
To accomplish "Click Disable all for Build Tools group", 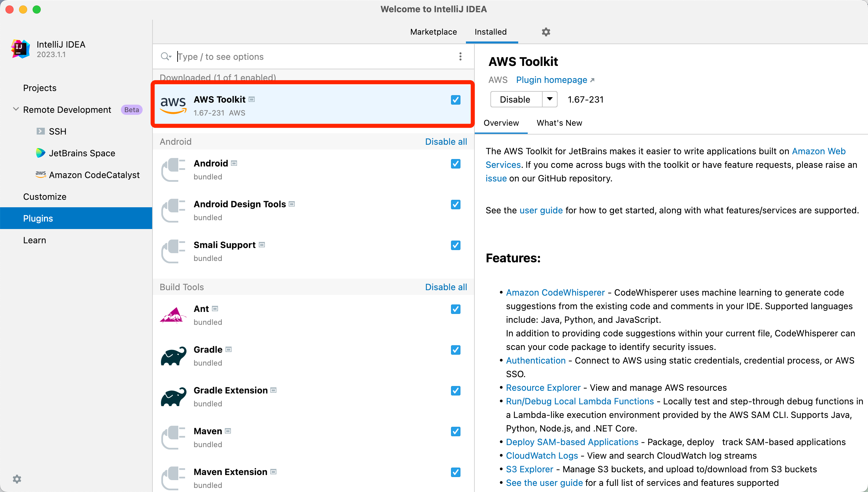I will pyautogui.click(x=446, y=287).
